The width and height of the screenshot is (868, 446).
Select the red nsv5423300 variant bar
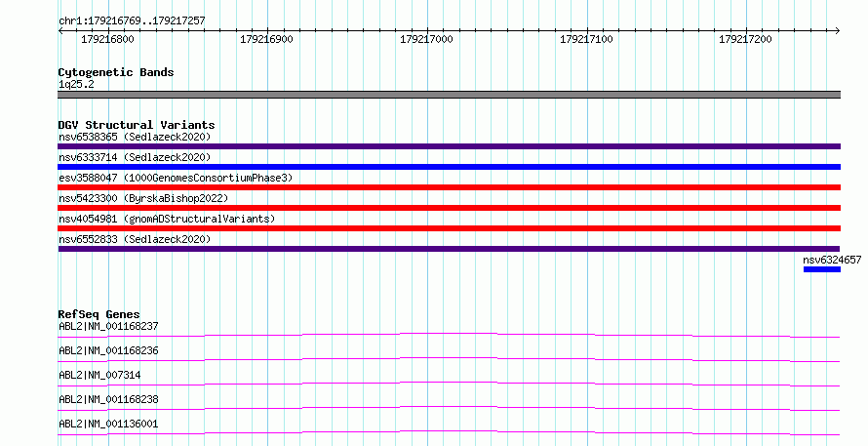coord(449,208)
